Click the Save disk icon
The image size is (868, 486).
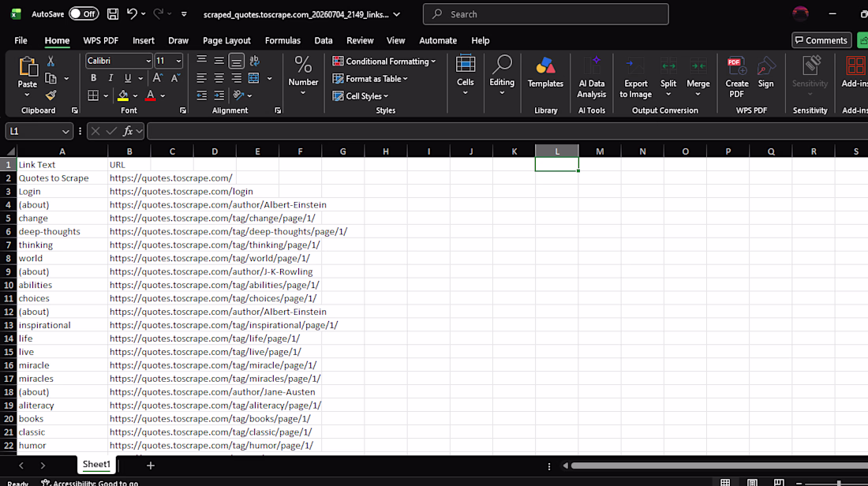[x=113, y=14]
